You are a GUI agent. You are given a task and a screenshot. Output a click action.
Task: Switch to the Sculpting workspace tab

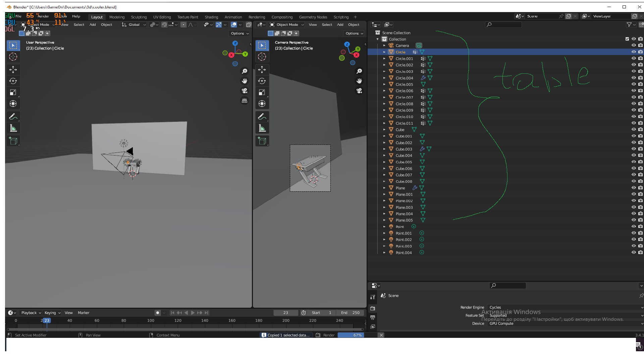pyautogui.click(x=139, y=17)
